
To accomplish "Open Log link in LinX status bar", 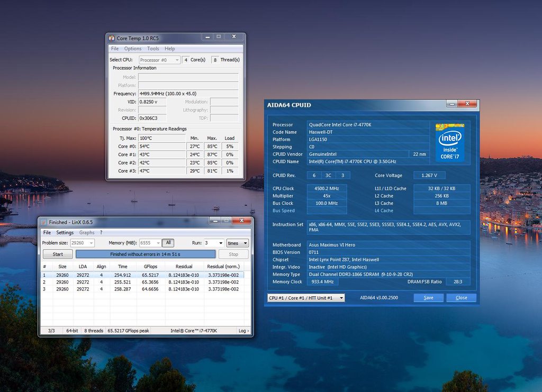I will (x=243, y=331).
